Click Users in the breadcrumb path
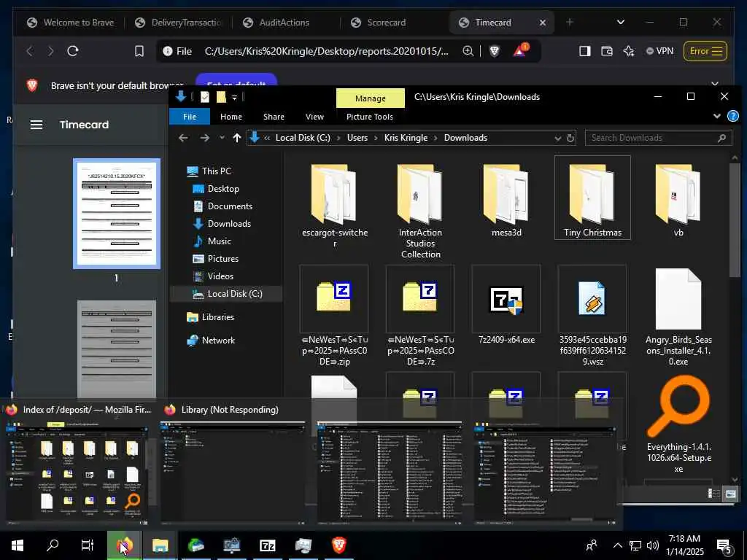The width and height of the screenshot is (747, 560). point(357,138)
